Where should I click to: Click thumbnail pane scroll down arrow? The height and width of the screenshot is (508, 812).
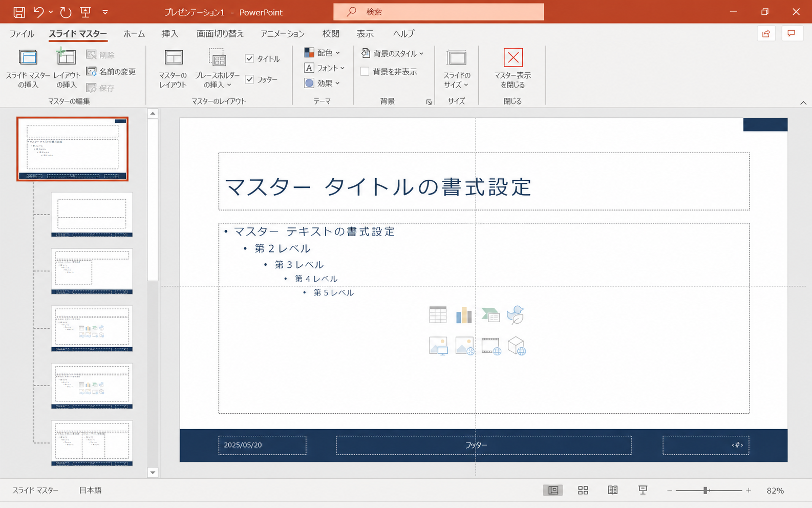coord(153,473)
